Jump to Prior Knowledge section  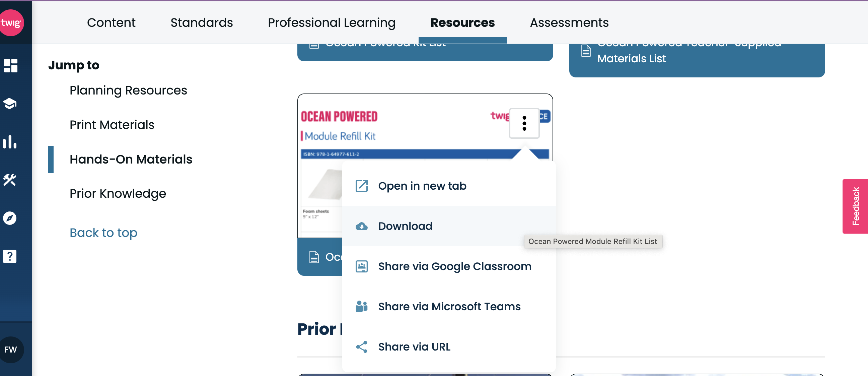[117, 193]
